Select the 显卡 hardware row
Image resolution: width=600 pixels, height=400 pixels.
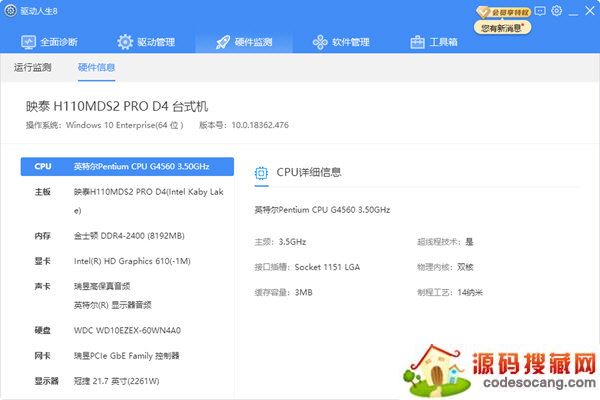coord(127,261)
